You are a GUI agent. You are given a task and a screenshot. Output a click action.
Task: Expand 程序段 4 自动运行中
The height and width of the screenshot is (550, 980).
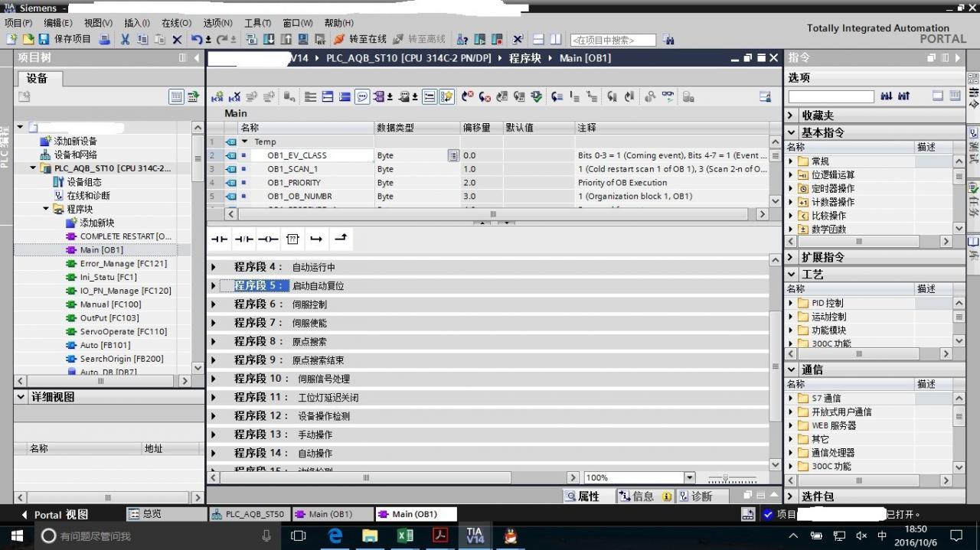point(214,268)
